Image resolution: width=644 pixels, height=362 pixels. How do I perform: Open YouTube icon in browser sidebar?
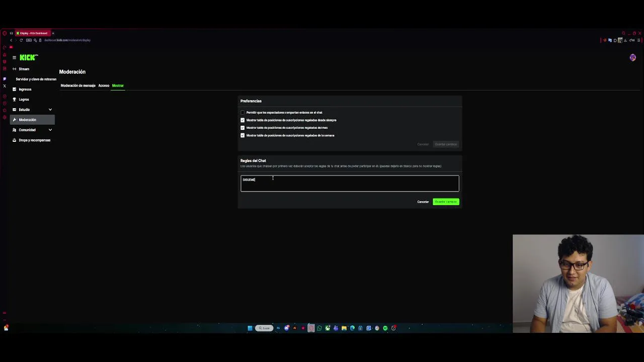coord(11,47)
